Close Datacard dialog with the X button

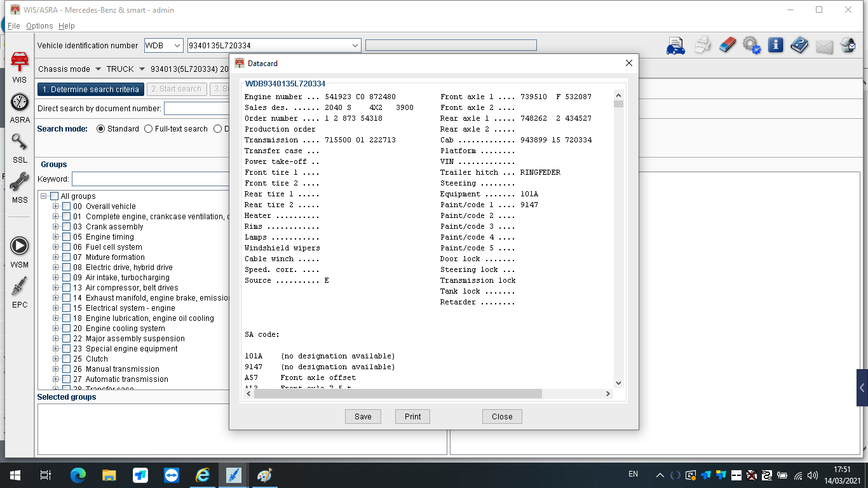(x=629, y=63)
